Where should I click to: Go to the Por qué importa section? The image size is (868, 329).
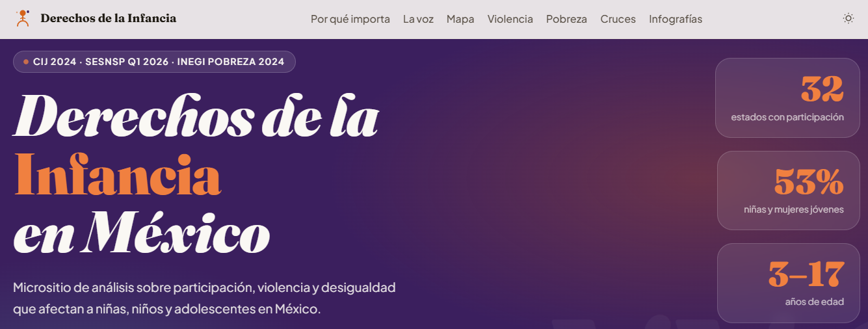tap(350, 20)
